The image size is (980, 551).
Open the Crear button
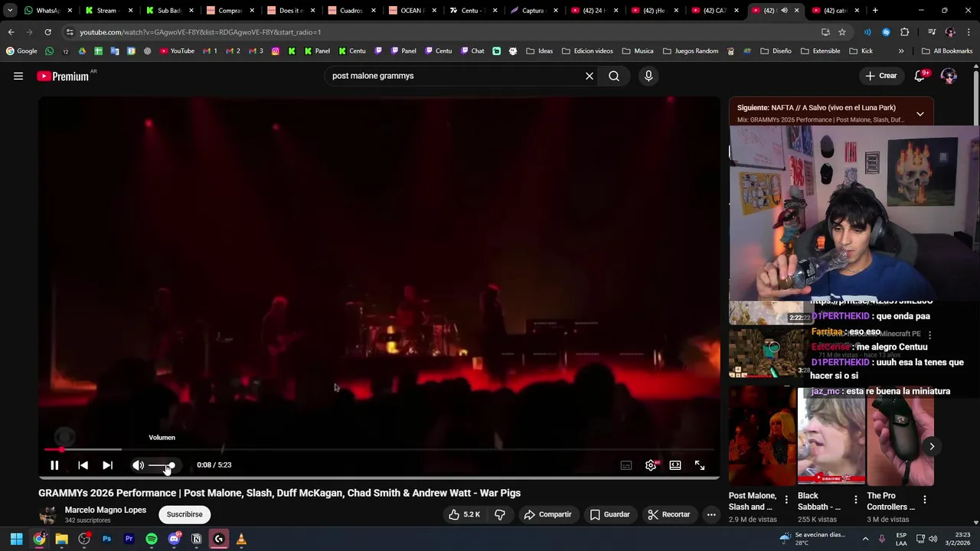880,76
